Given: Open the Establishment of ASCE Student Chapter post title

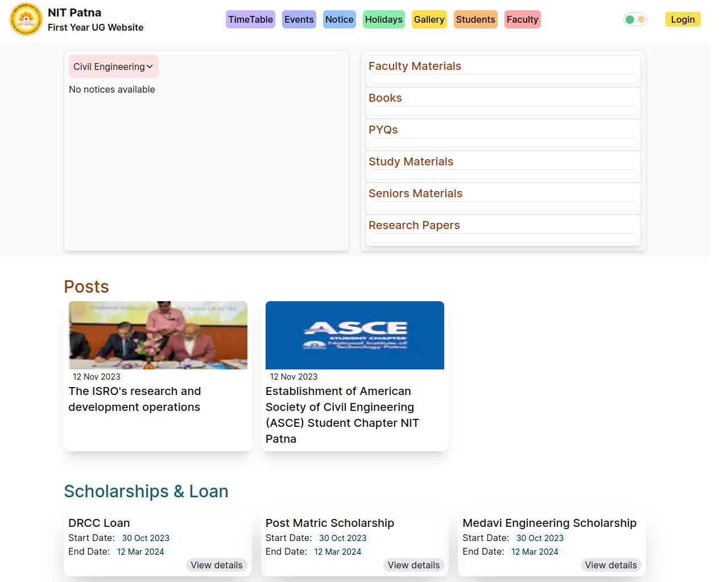Looking at the screenshot, I should 342,415.
